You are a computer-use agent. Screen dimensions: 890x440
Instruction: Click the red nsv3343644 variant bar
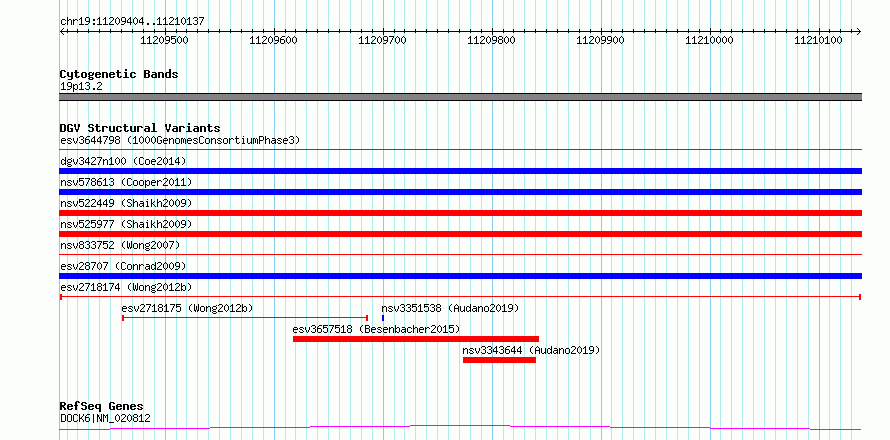pos(499,360)
